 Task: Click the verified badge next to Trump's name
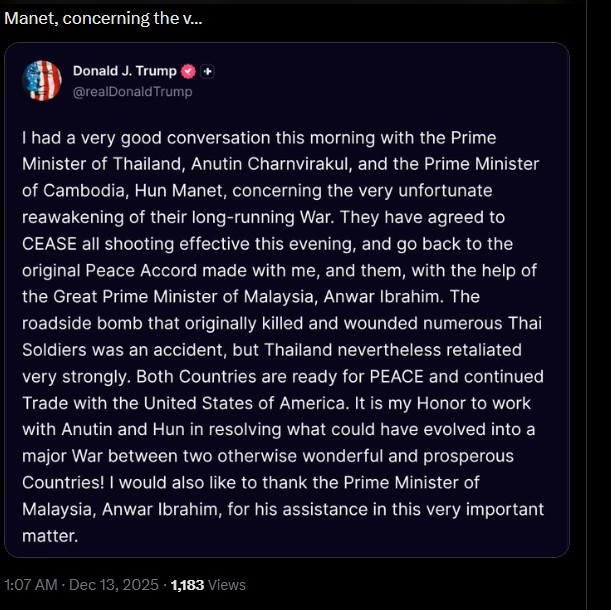point(188,72)
